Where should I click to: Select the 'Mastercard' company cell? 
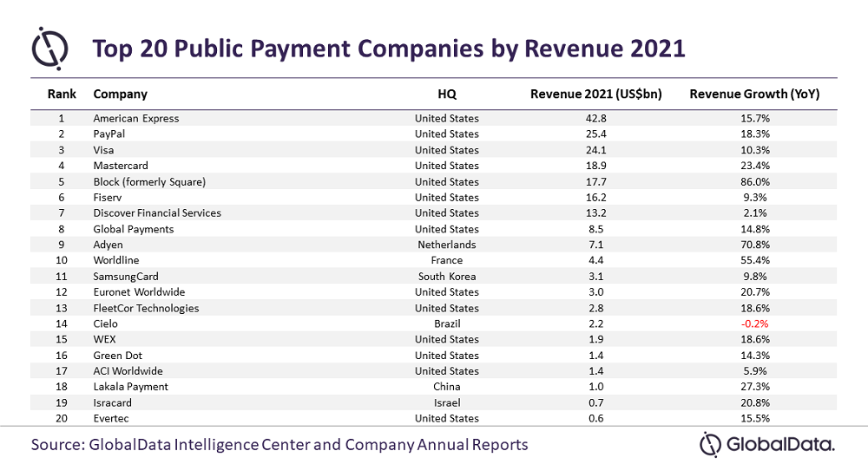pyautogui.click(x=121, y=166)
